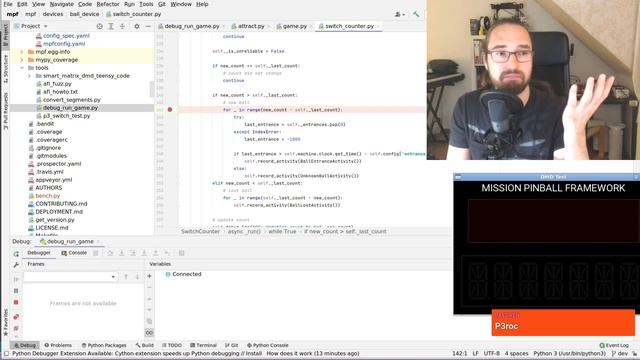The height and width of the screenshot is (360, 640).
Task: Open TODO tool window
Action: tap(171, 345)
